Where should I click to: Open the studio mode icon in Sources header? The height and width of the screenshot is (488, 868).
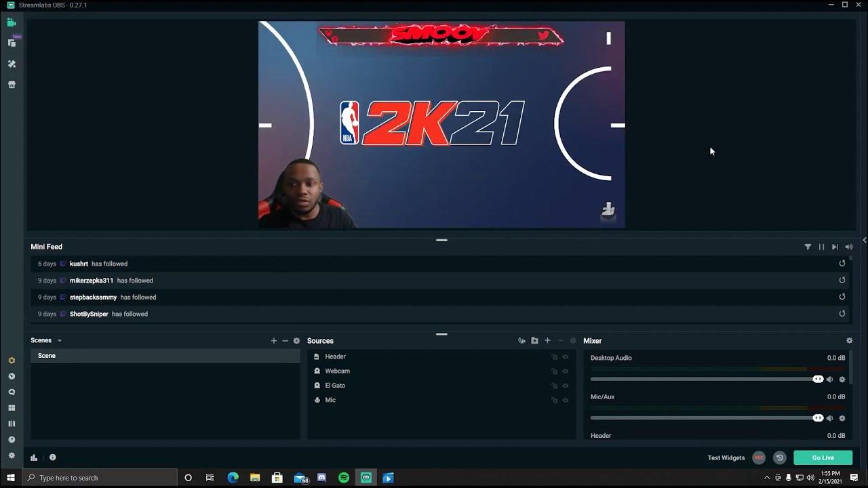pyautogui.click(x=521, y=341)
